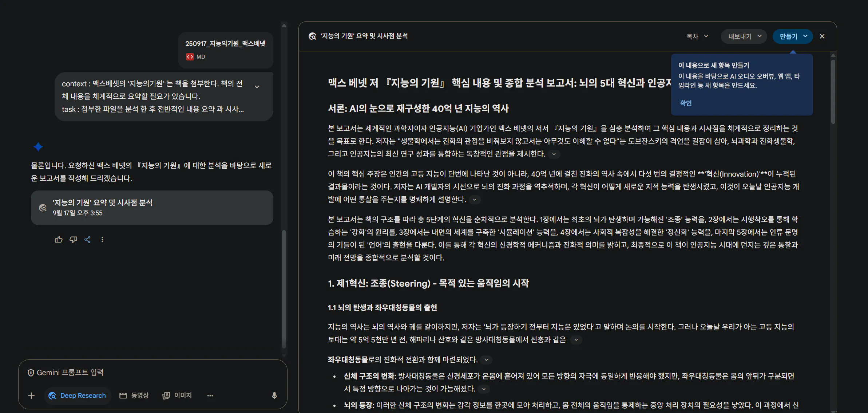Click tooltip title '이 내용으로 새 항목 만들기'
This screenshot has width=868, height=413.
click(x=714, y=66)
